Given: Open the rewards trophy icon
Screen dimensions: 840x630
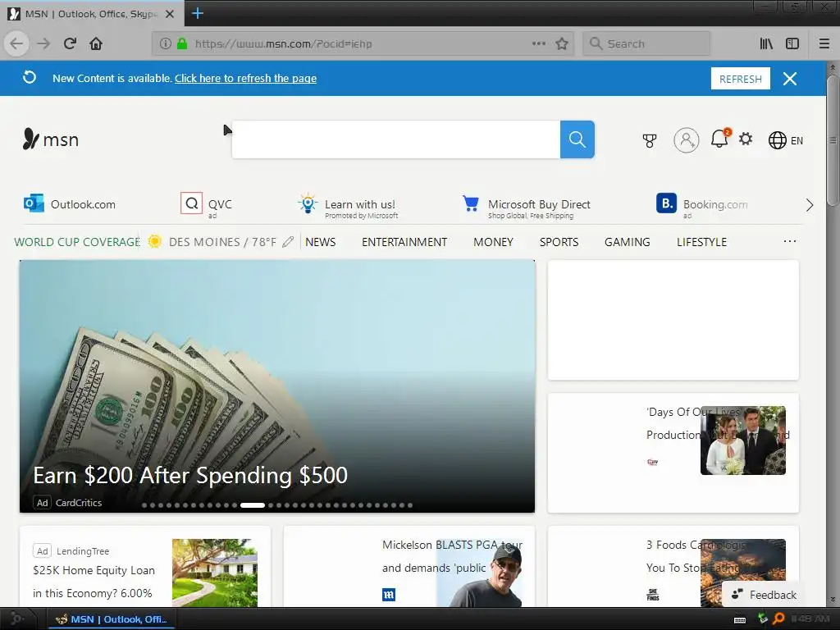Looking at the screenshot, I should [x=650, y=140].
